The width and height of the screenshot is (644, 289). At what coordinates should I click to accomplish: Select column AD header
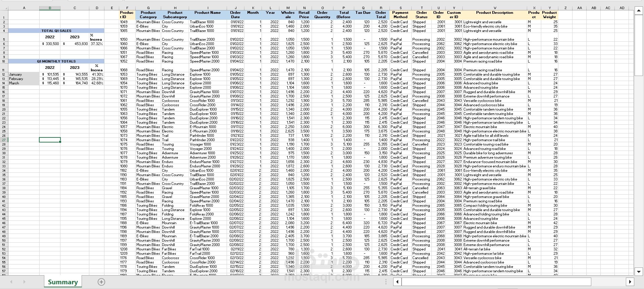pos(622,8)
